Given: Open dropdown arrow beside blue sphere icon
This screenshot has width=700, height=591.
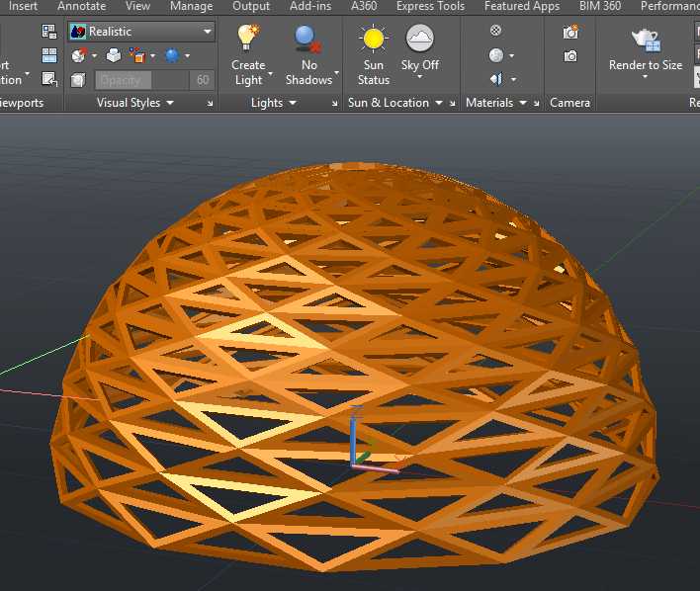Looking at the screenshot, I should [187, 55].
